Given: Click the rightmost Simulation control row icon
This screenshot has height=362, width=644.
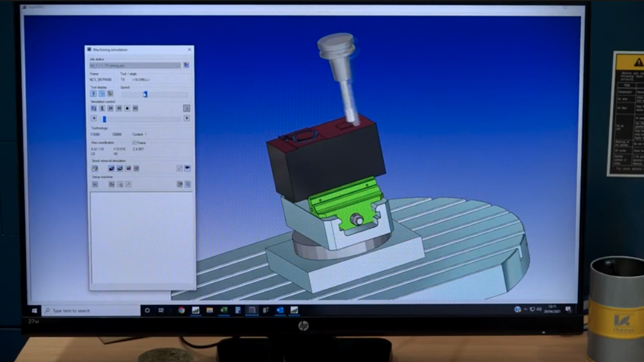Looking at the screenshot, I should [x=186, y=108].
